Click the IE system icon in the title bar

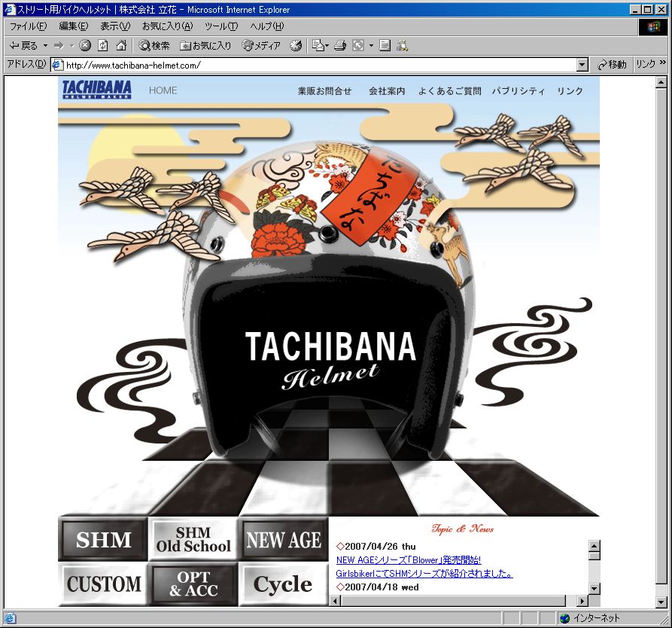point(10,10)
